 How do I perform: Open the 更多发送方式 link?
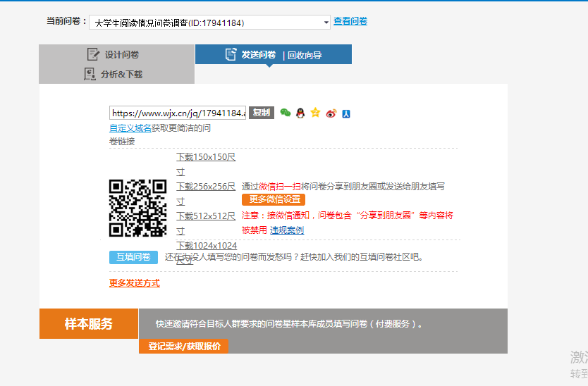[x=135, y=283]
